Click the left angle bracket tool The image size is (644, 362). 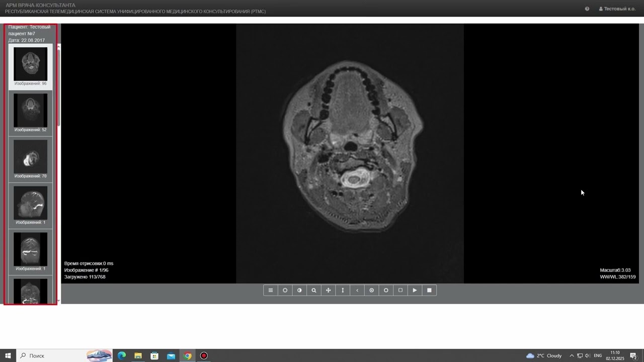coord(357,290)
